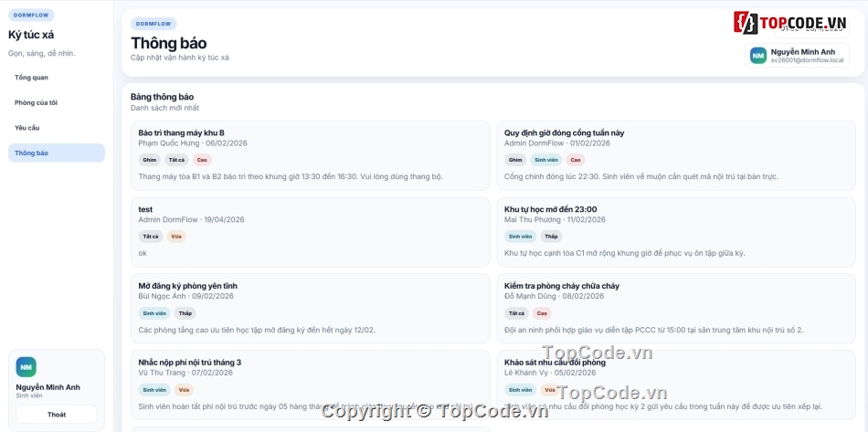The height and width of the screenshot is (432, 868).
Task: Click the Ký túc xá sidebar title
Action: (31, 35)
